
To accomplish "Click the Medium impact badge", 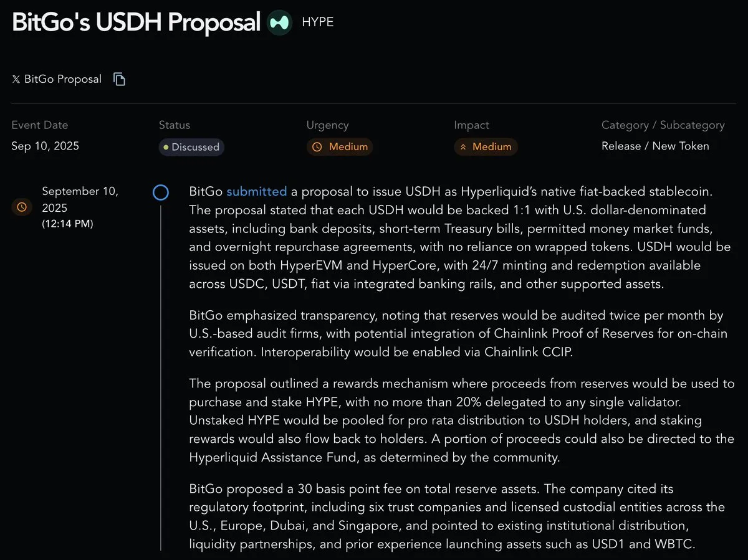I will (x=486, y=147).
